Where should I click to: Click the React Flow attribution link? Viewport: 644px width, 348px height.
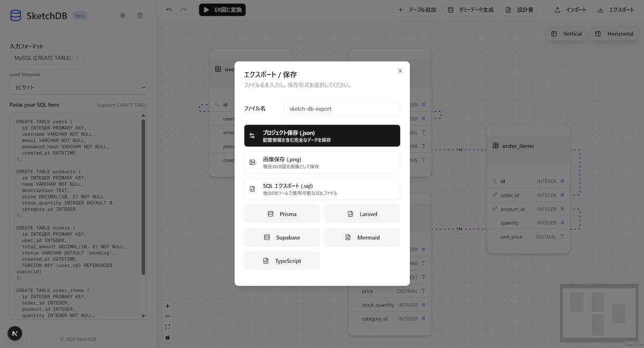(633, 345)
